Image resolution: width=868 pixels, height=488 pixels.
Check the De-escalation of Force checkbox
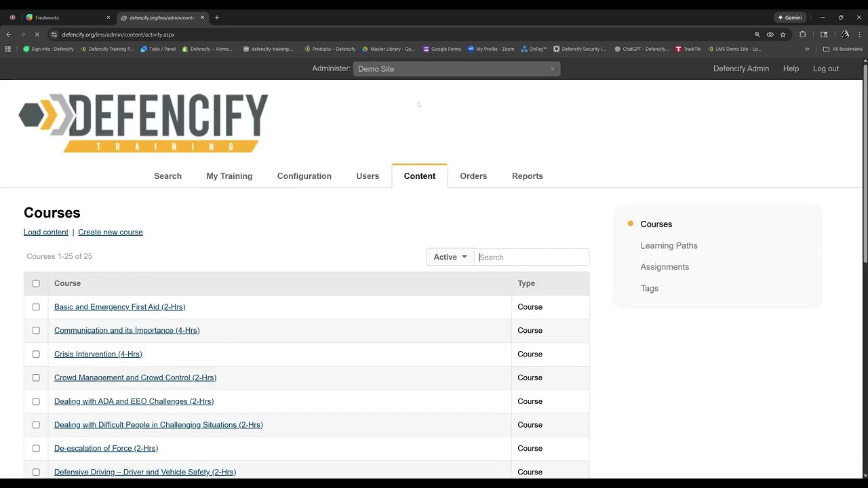pyautogui.click(x=36, y=448)
